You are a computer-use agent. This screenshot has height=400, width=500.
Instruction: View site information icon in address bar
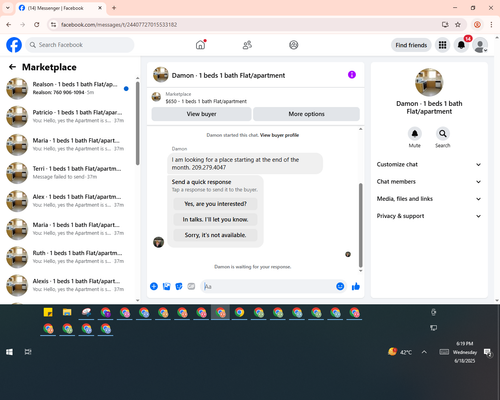(53, 25)
